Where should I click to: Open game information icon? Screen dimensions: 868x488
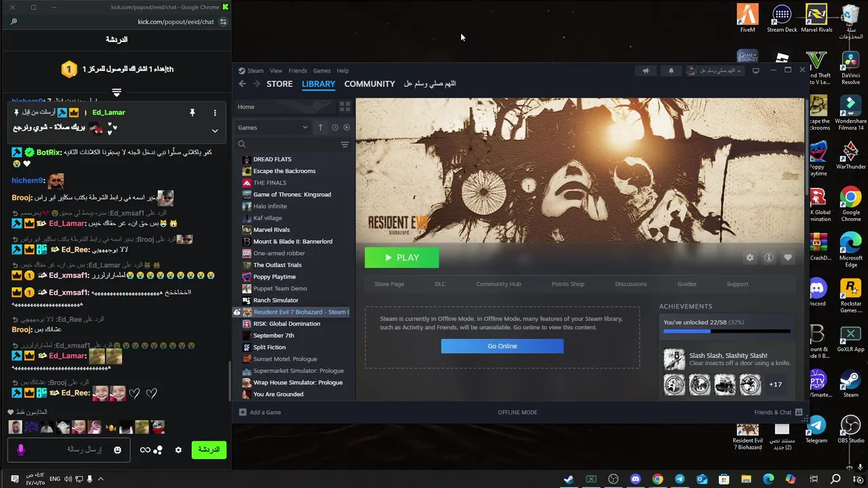(x=769, y=258)
